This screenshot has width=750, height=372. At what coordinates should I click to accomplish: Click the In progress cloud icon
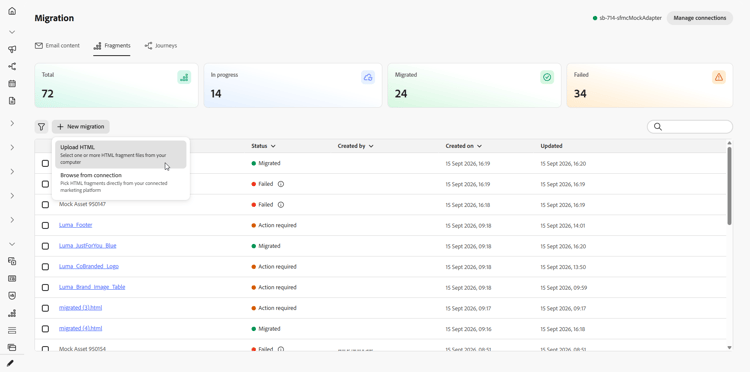click(x=368, y=77)
